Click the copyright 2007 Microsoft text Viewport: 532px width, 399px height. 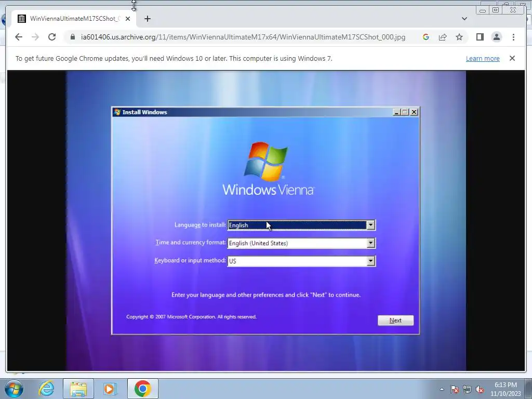point(191,316)
